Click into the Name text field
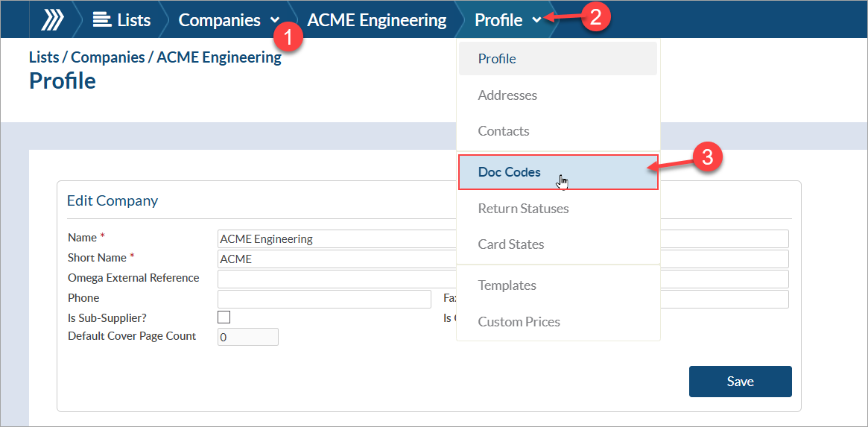 335,239
